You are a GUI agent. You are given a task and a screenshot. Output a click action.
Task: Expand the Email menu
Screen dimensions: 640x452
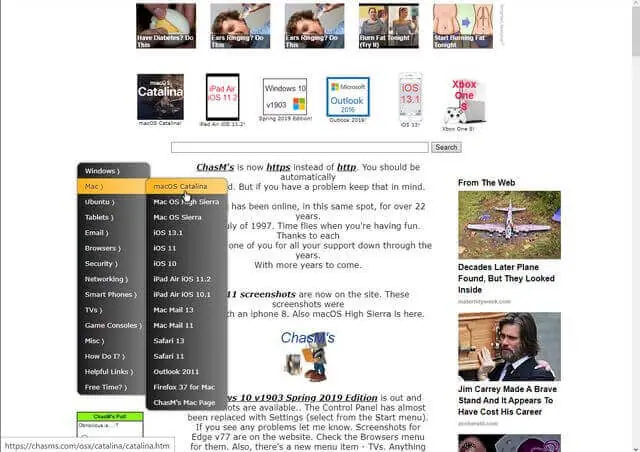[111, 233]
